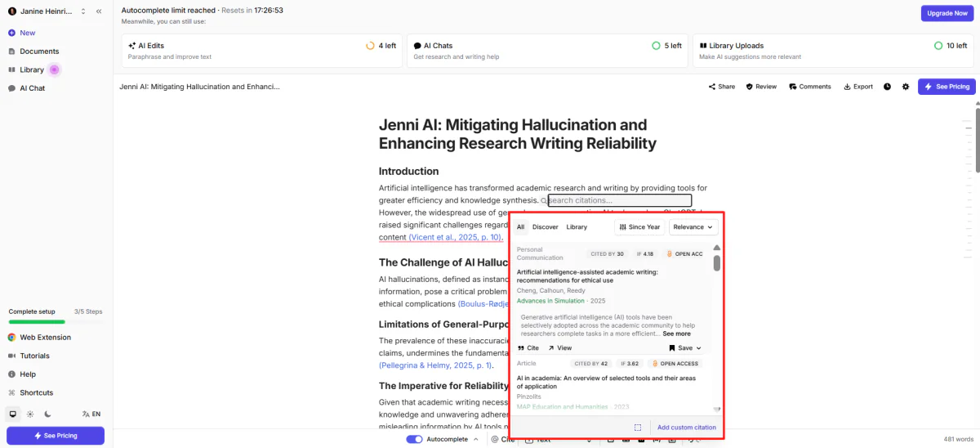
Task: Open the (Pellegrina & Helmy, 2025, p. 1) citation
Action: coord(435,365)
